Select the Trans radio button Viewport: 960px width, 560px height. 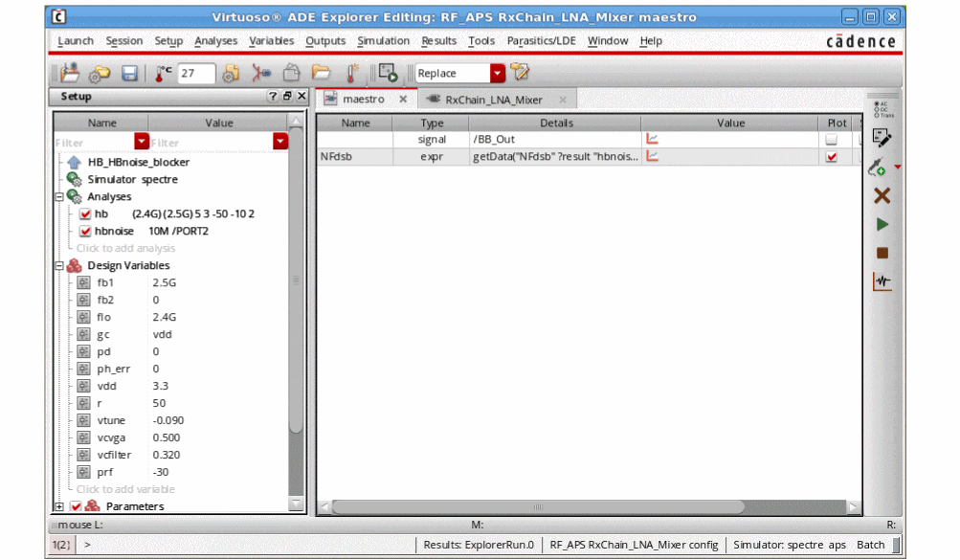coord(877,115)
